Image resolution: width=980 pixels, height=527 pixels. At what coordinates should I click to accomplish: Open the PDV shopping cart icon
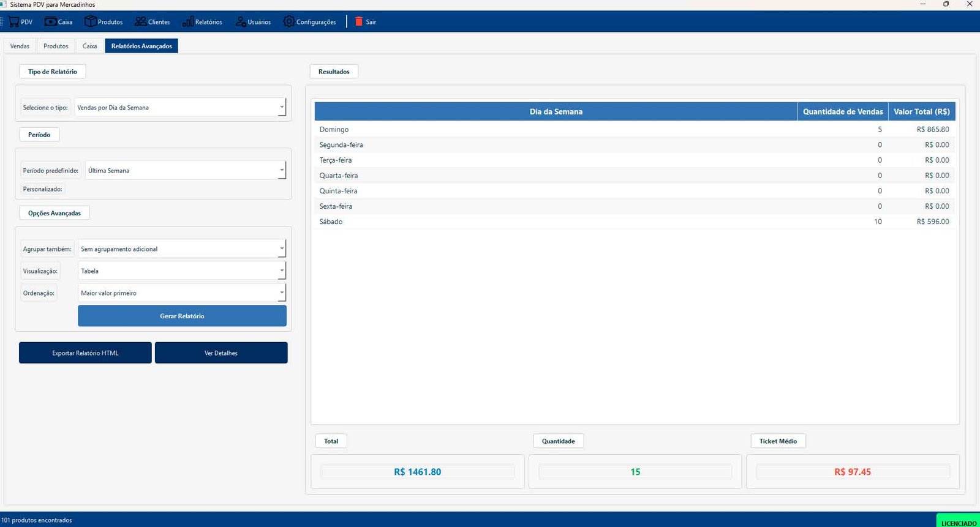point(13,21)
